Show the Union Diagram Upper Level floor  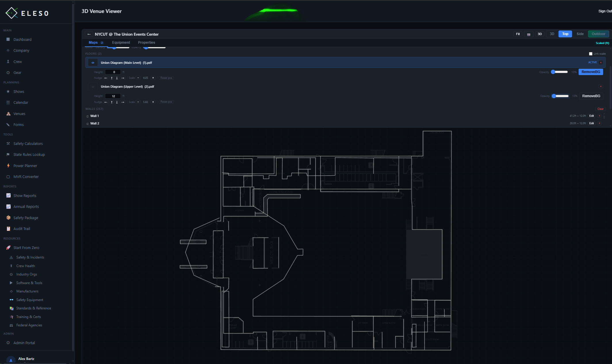tap(93, 87)
